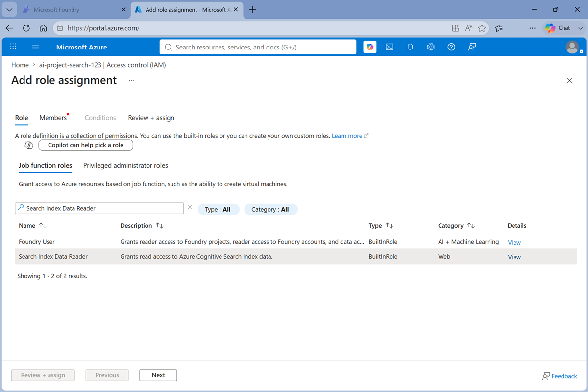Switch to the Role tab
This screenshot has height=392, width=588.
click(22, 118)
